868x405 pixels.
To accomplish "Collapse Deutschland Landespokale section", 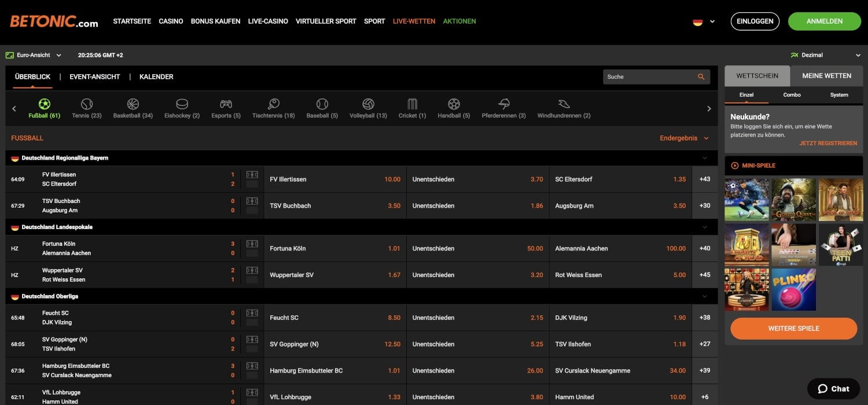I will 704,227.
